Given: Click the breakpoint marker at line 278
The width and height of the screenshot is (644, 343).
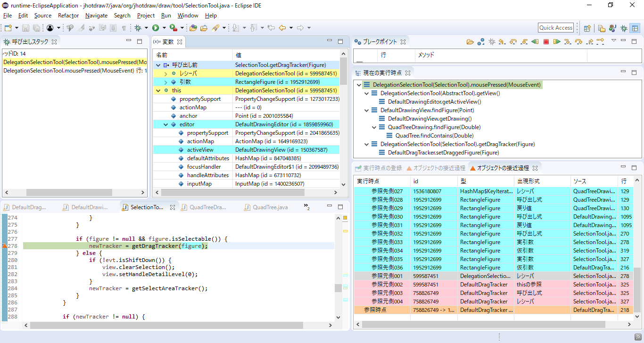Looking at the screenshot, I should coord(5,246).
